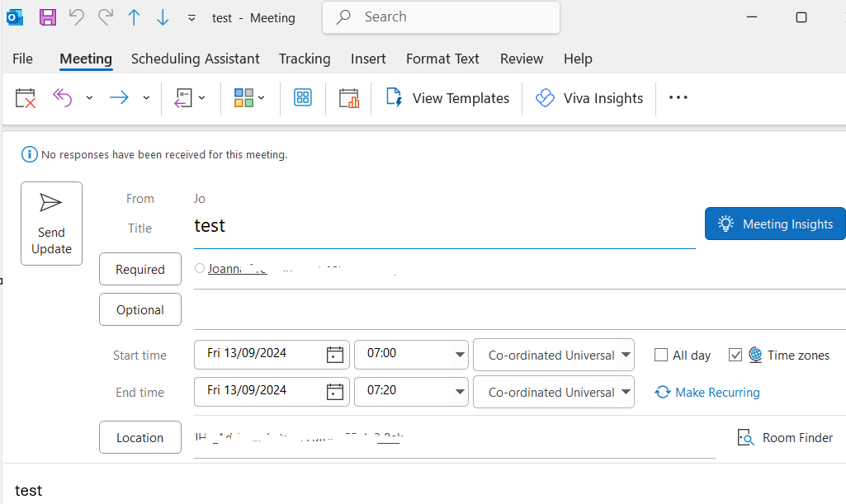Open Viva Insights

(589, 98)
